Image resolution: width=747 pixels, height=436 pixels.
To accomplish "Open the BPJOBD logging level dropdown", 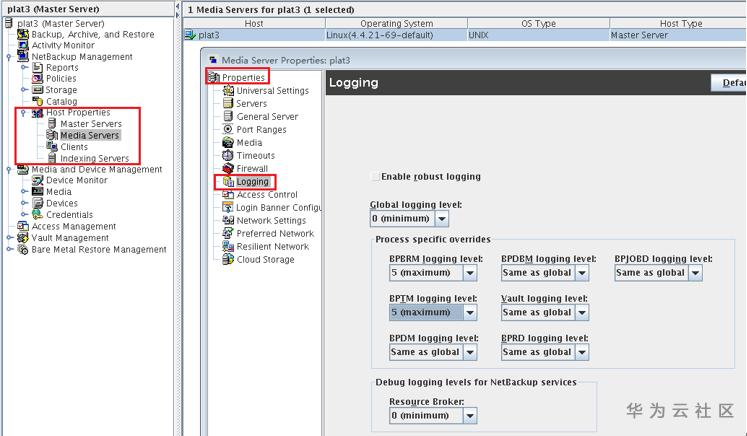I will click(695, 273).
